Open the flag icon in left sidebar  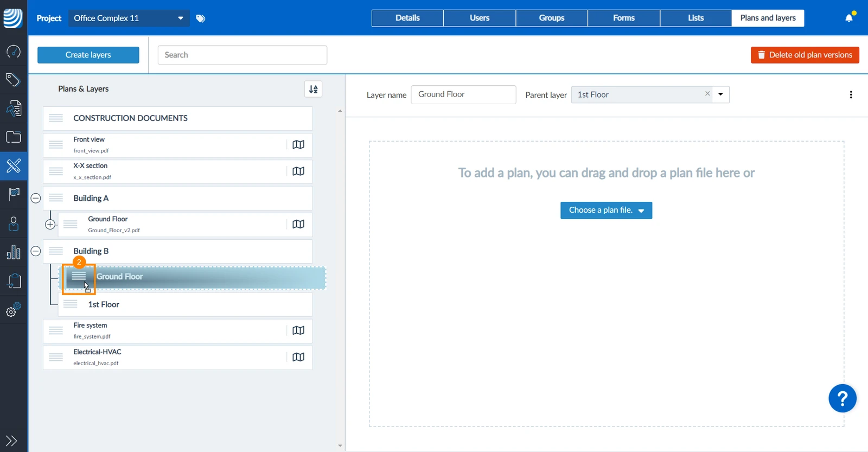pos(14,194)
